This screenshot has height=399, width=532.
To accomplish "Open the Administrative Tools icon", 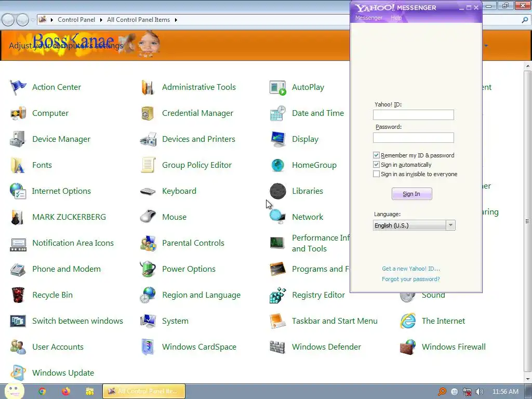I will tap(148, 87).
